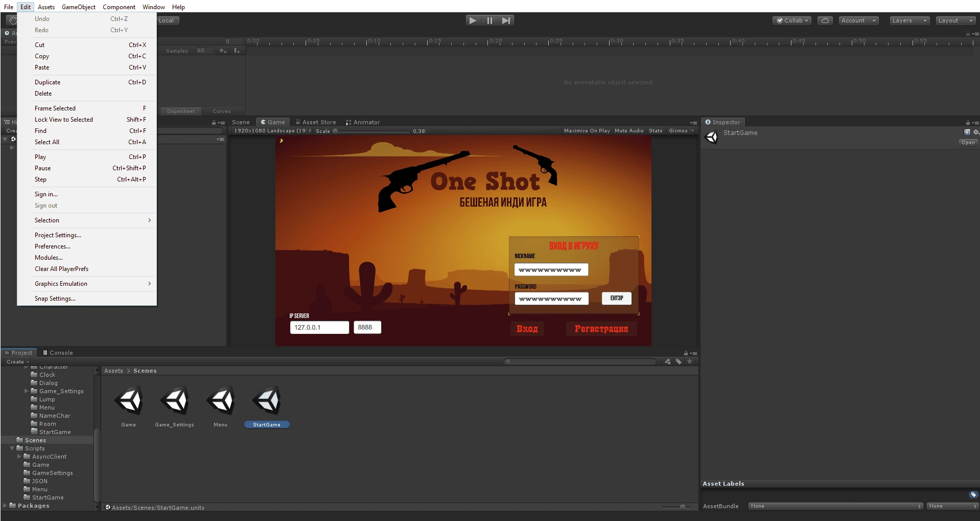Click the Open button in Inspector
This screenshot has height=521, width=980.
tap(968, 143)
